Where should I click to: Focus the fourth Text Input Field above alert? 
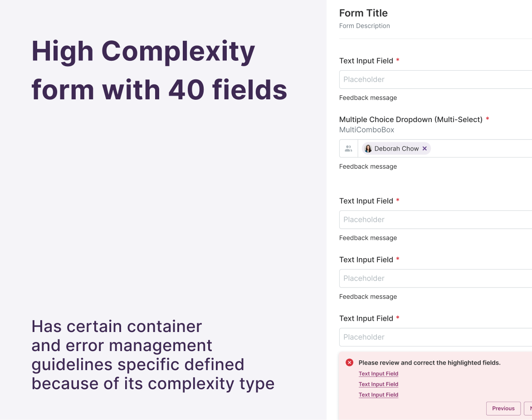point(436,337)
